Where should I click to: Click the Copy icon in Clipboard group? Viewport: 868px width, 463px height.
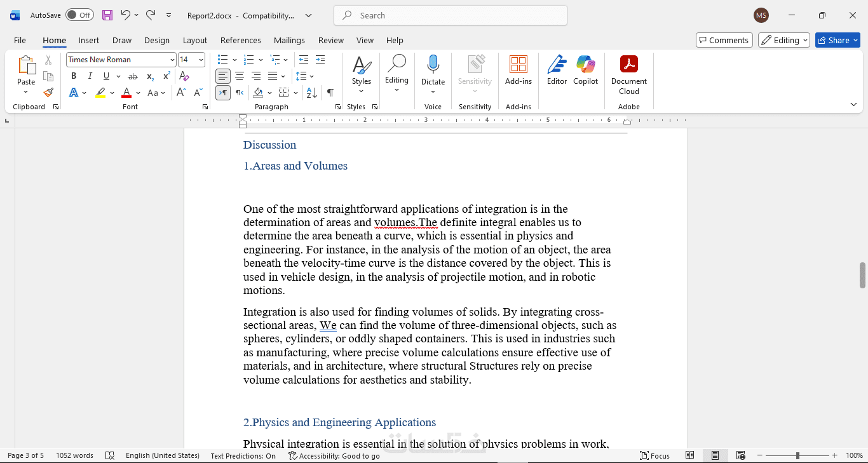point(48,76)
